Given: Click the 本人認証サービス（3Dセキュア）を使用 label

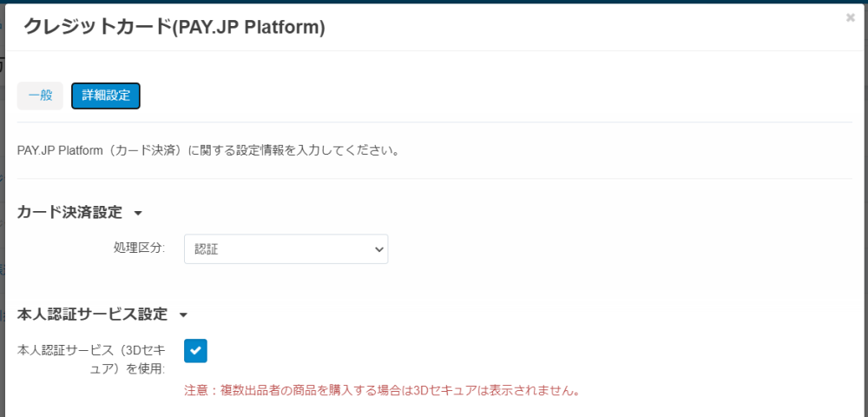Looking at the screenshot, I should [x=91, y=359].
